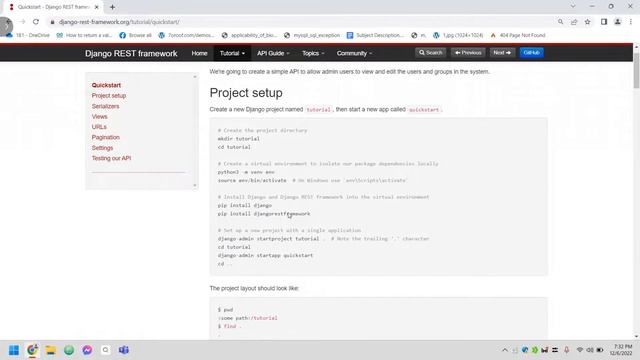Open the clock and date panel
This screenshot has width=640, height=360.
(x=621, y=350)
